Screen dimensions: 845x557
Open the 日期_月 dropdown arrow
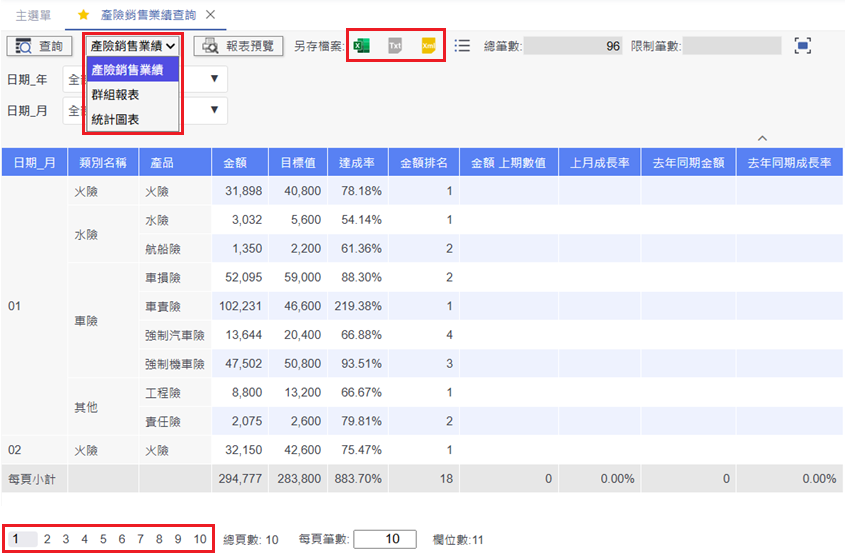214,110
